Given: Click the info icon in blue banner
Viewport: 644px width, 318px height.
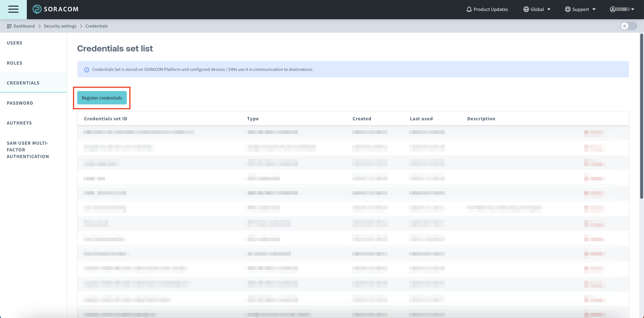Looking at the screenshot, I should 87,70.
